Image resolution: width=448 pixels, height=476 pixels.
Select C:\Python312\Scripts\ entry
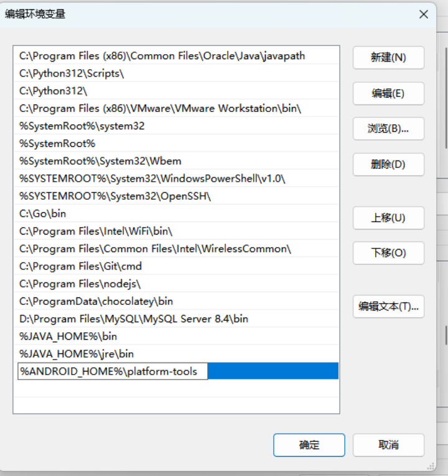pyautogui.click(x=176, y=73)
